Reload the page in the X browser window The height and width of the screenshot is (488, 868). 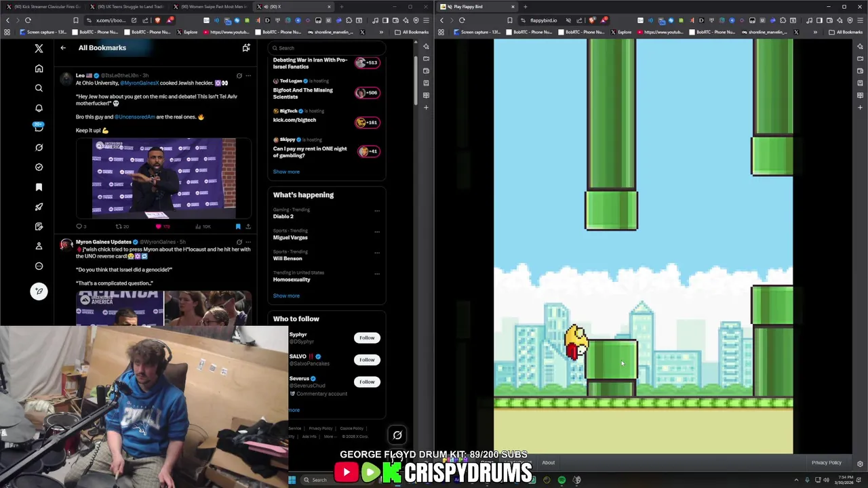pos(28,20)
